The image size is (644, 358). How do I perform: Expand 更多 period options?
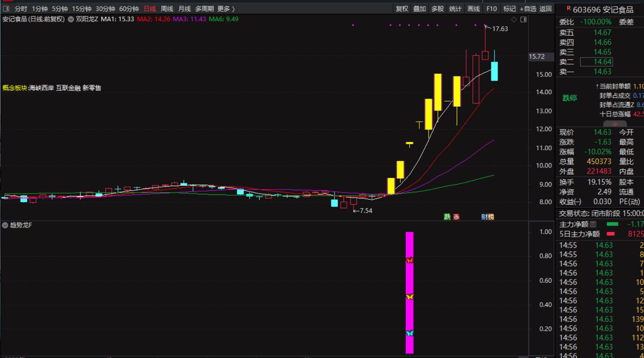[x=226, y=9]
